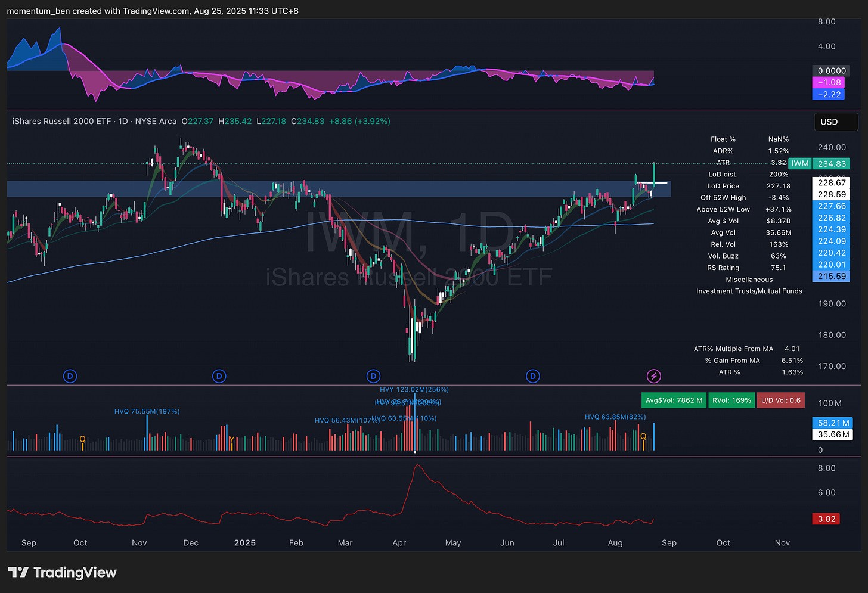The image size is (868, 593).
Task: Click the RS Rating value 75.1
Action: point(778,268)
